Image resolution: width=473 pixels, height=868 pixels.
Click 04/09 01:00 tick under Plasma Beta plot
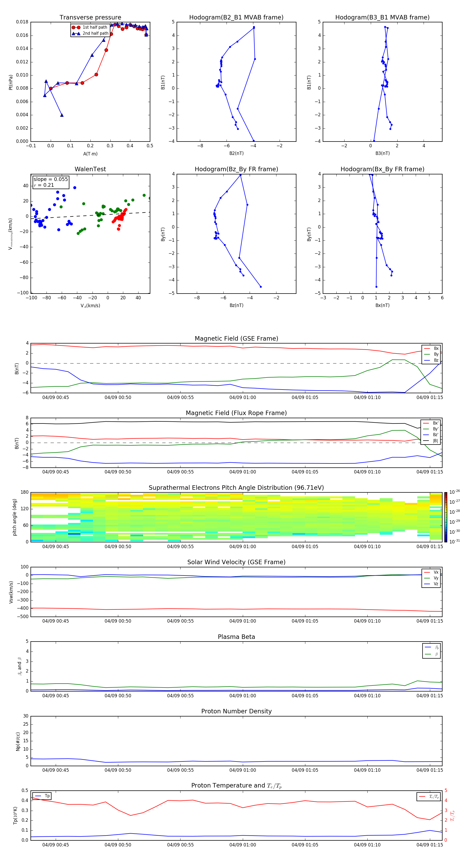(x=242, y=695)
